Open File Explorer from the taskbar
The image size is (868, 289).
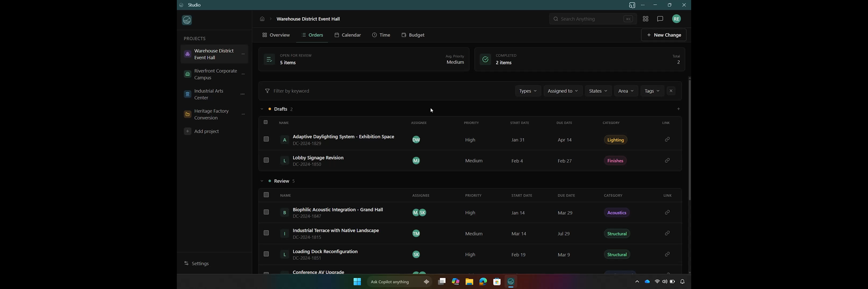469,282
